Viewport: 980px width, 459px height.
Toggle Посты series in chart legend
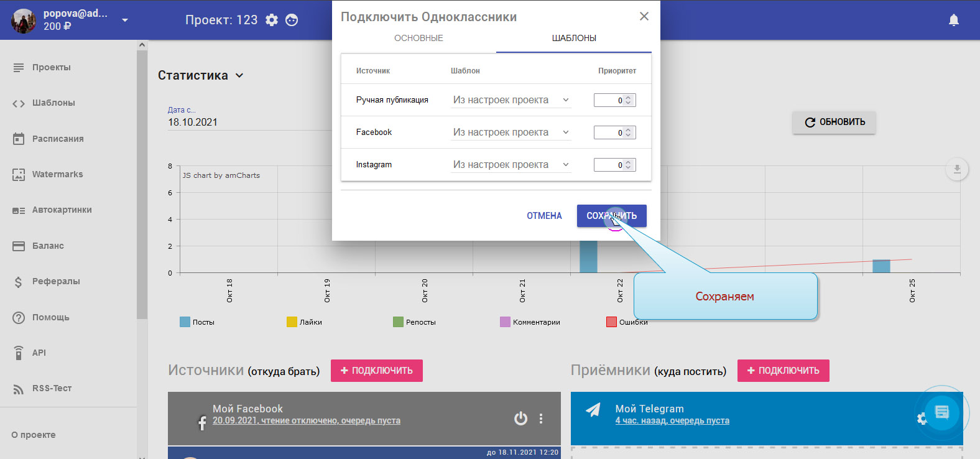pos(185,322)
